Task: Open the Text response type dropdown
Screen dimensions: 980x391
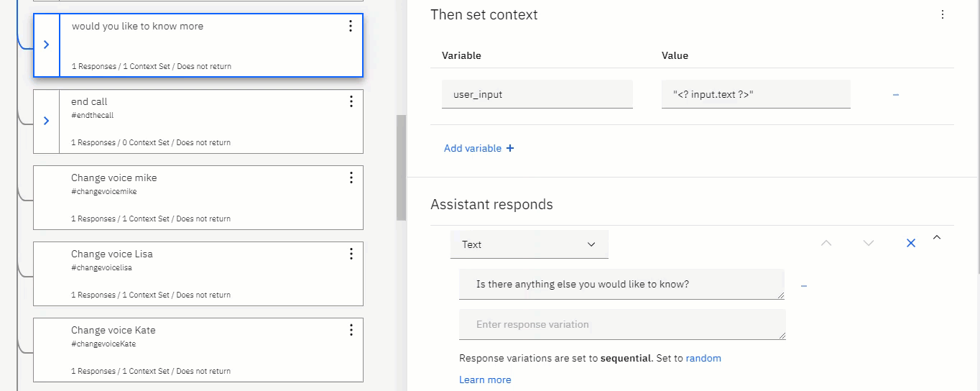Action: 529,244
